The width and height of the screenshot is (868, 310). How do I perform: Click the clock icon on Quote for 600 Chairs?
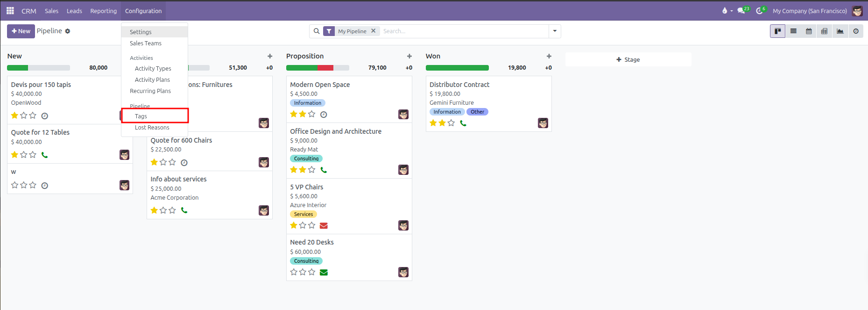(184, 163)
